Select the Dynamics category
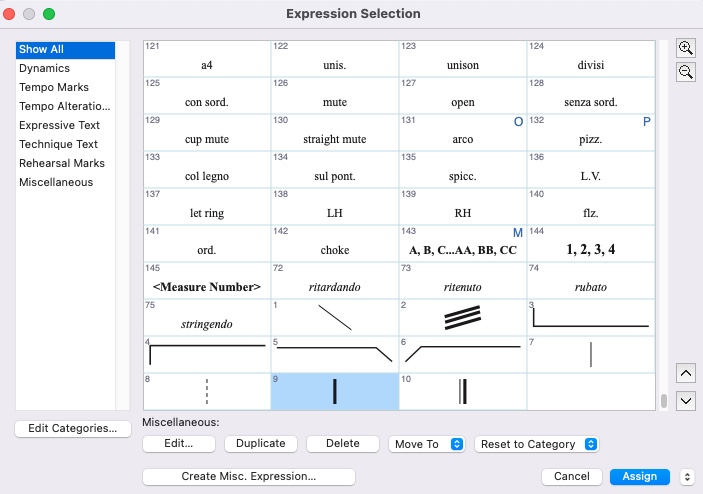This screenshot has height=494, width=703. [44, 68]
